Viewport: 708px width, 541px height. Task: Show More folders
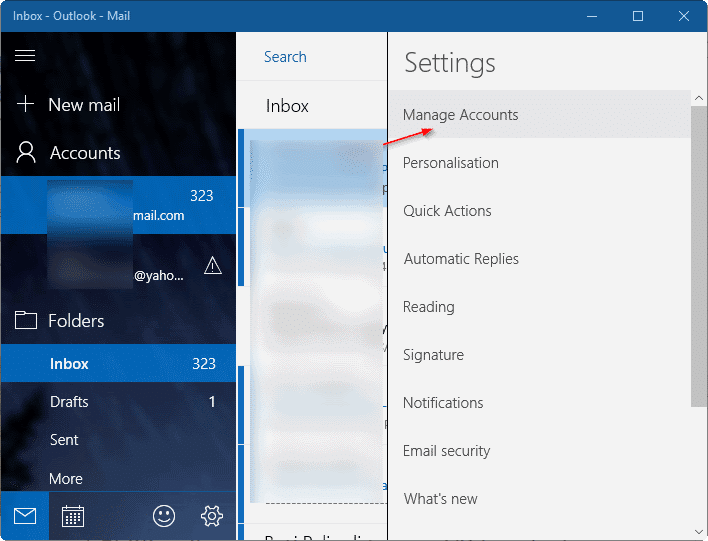tap(118, 478)
